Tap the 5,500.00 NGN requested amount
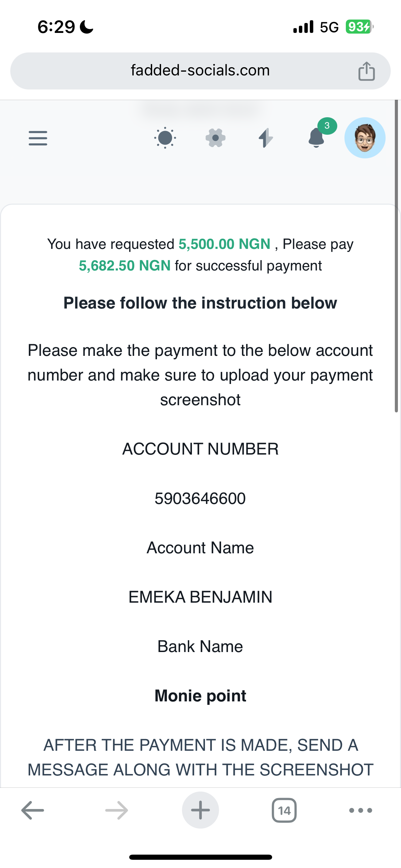 coord(224,244)
